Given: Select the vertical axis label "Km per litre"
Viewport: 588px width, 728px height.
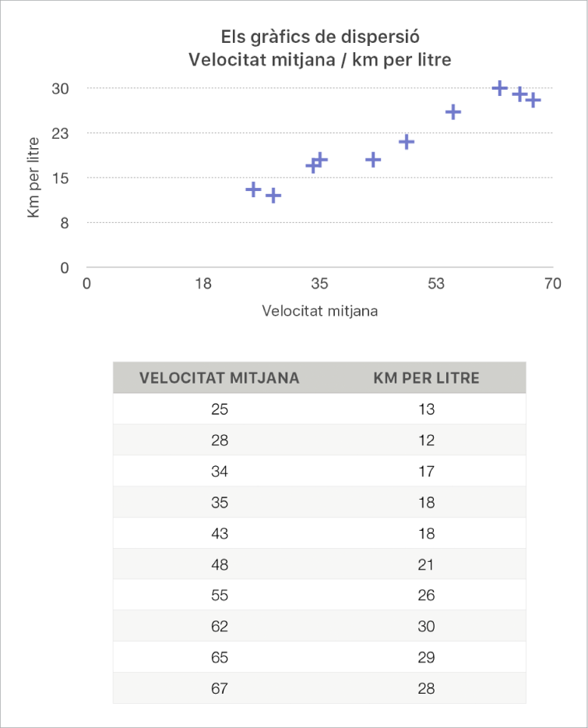Looking at the screenshot, I should tap(33, 178).
